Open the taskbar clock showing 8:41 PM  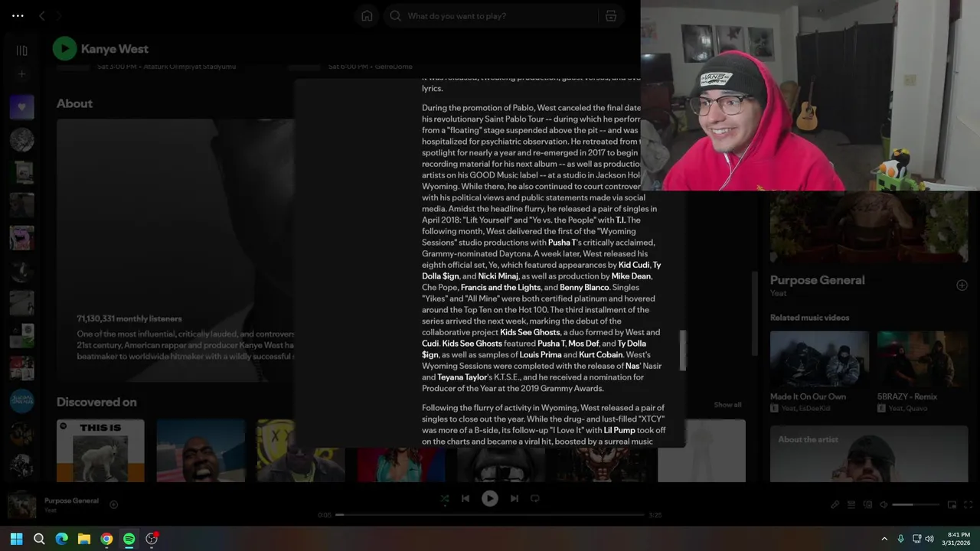pos(958,539)
